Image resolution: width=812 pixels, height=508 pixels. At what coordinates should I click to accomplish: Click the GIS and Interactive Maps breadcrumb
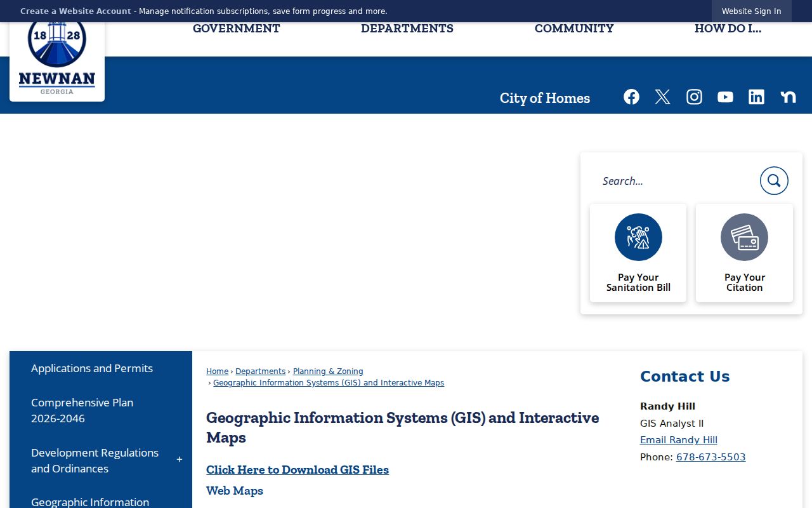coord(329,383)
